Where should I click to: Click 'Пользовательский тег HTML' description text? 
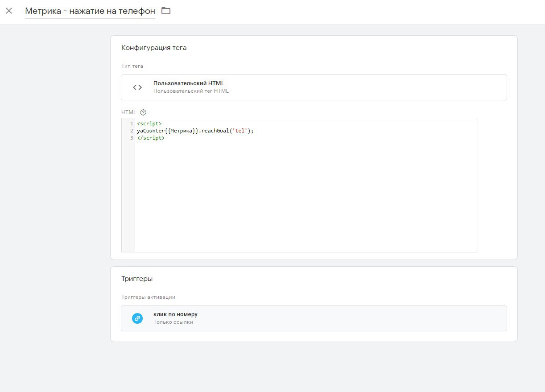tap(191, 91)
